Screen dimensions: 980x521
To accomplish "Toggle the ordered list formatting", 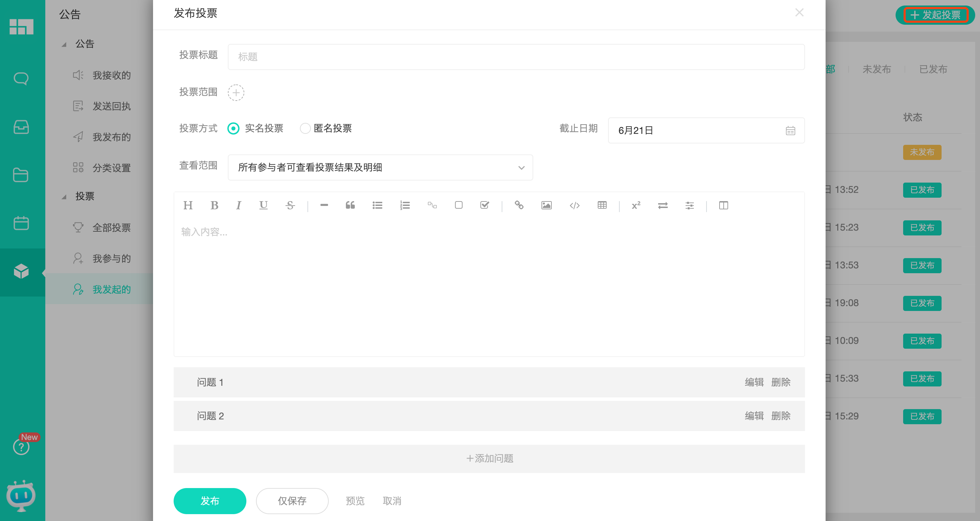I will pyautogui.click(x=405, y=205).
